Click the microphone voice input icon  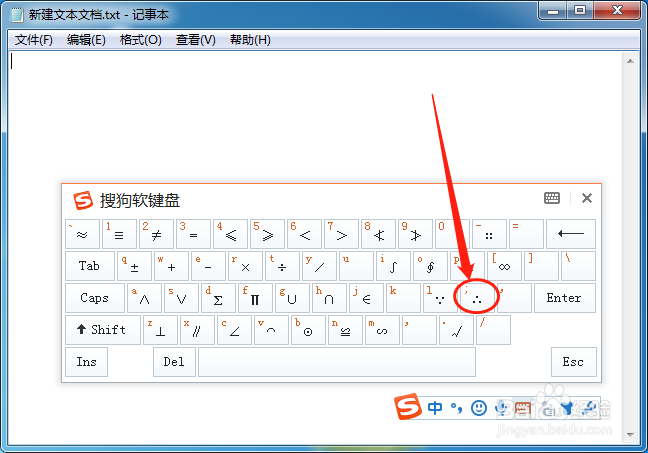(502, 408)
